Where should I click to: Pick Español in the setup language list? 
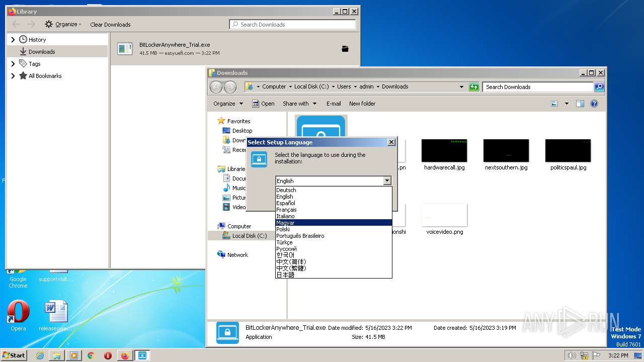pyautogui.click(x=334, y=203)
